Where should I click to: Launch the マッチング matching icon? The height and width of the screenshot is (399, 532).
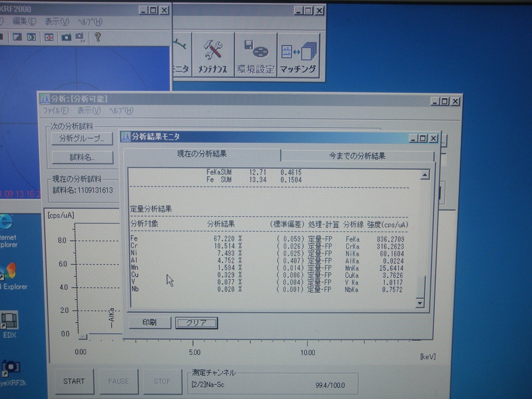[298, 55]
